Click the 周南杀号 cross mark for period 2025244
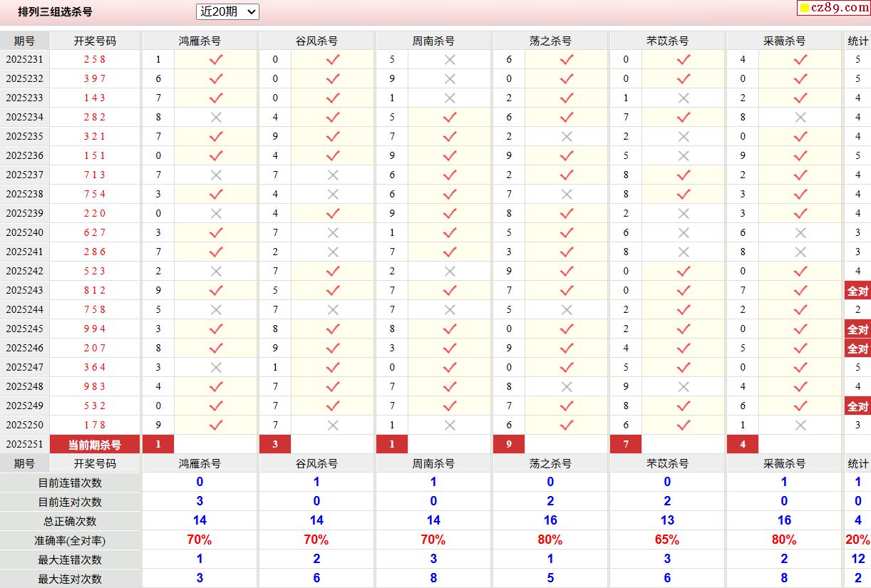871x588 pixels. coord(450,310)
